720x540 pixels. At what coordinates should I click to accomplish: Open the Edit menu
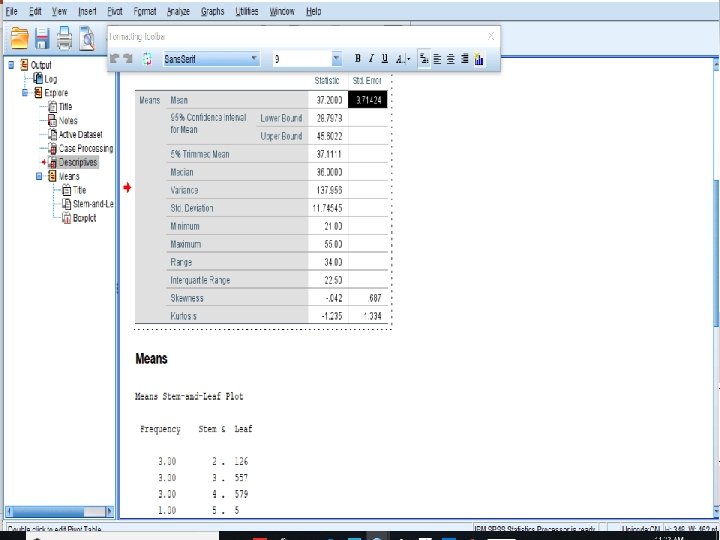coord(35,11)
